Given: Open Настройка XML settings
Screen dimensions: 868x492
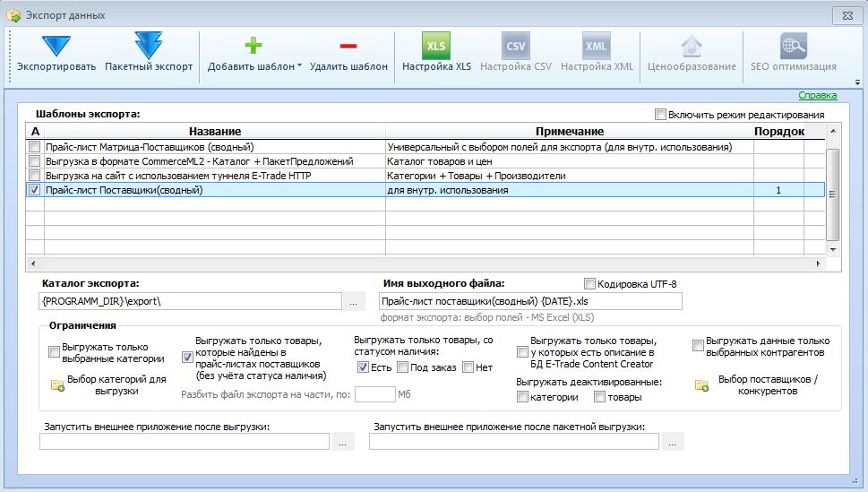Looking at the screenshot, I should coord(597,53).
